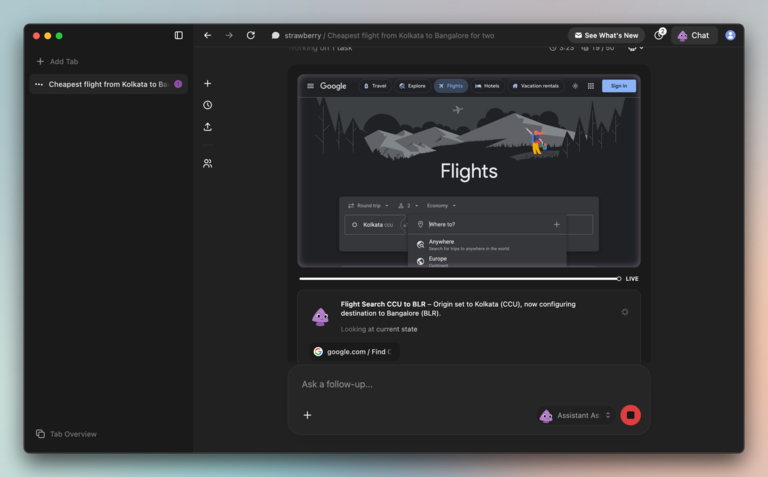Reload the current page
Viewport: 768px width, 477px height.
[x=251, y=35]
